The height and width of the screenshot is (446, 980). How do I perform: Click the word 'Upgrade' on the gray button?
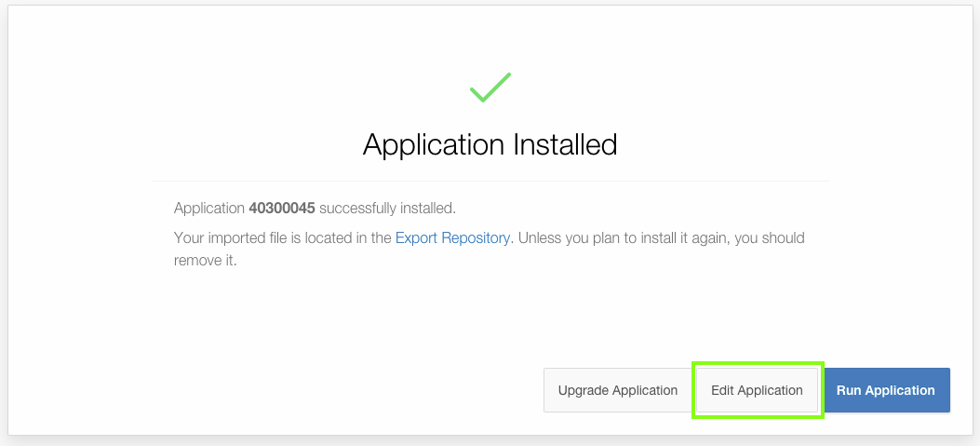[584, 390]
